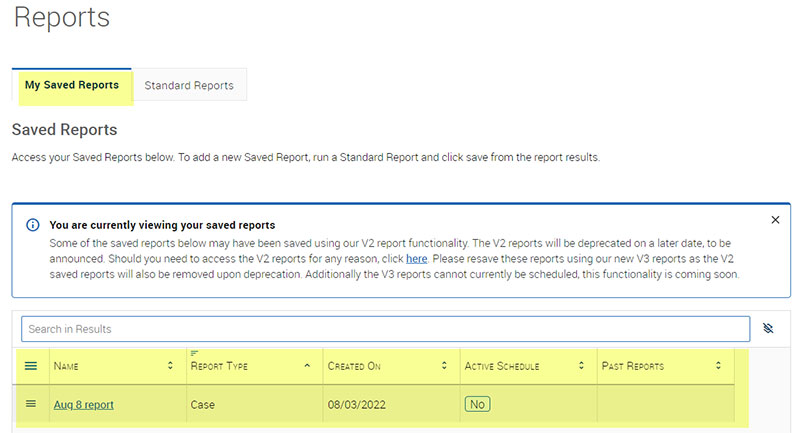Open the table header hamburger menu
The image size is (800, 433).
click(x=31, y=366)
